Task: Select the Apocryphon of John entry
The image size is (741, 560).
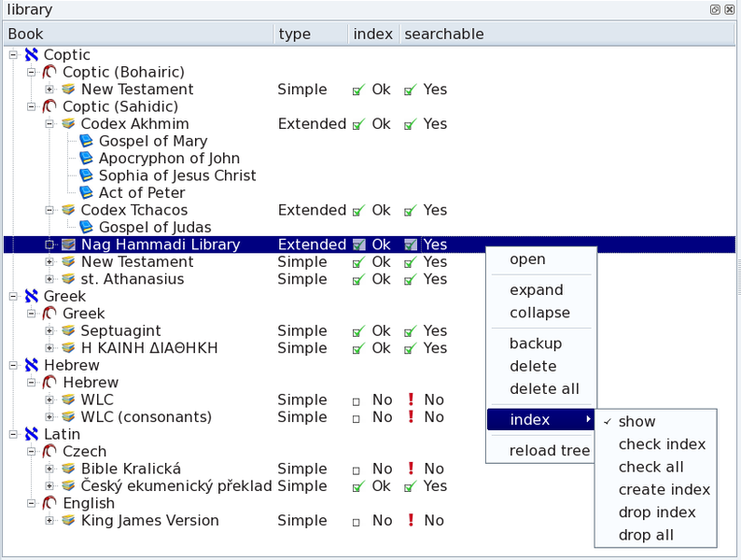Action: click(x=169, y=159)
